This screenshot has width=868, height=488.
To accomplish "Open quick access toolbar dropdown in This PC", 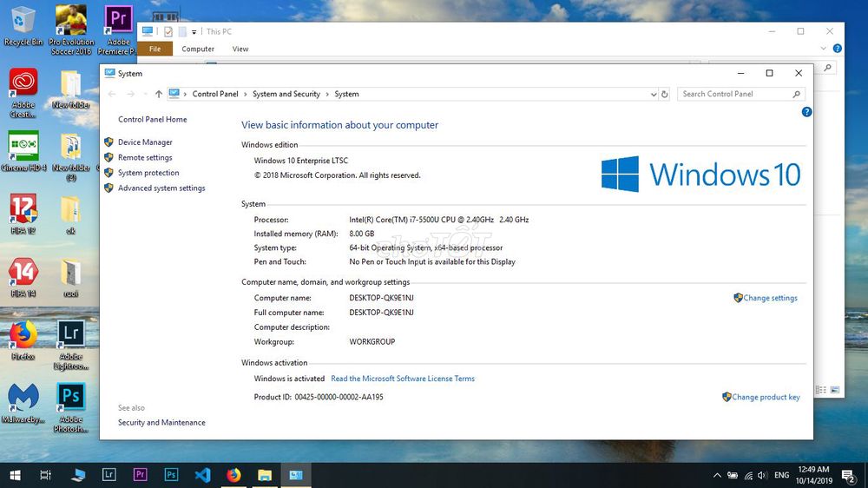I will 194,32.
